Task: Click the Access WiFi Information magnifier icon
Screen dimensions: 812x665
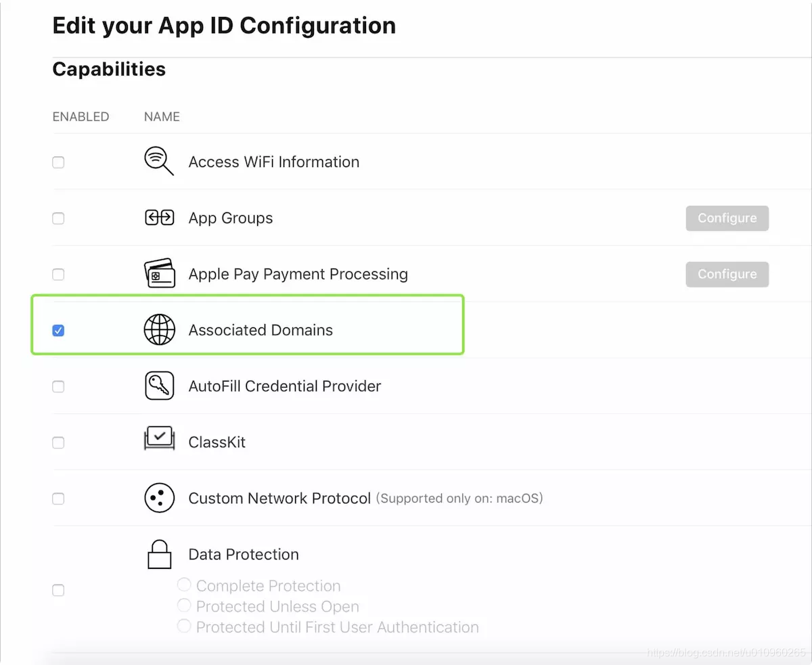Action: tap(159, 162)
